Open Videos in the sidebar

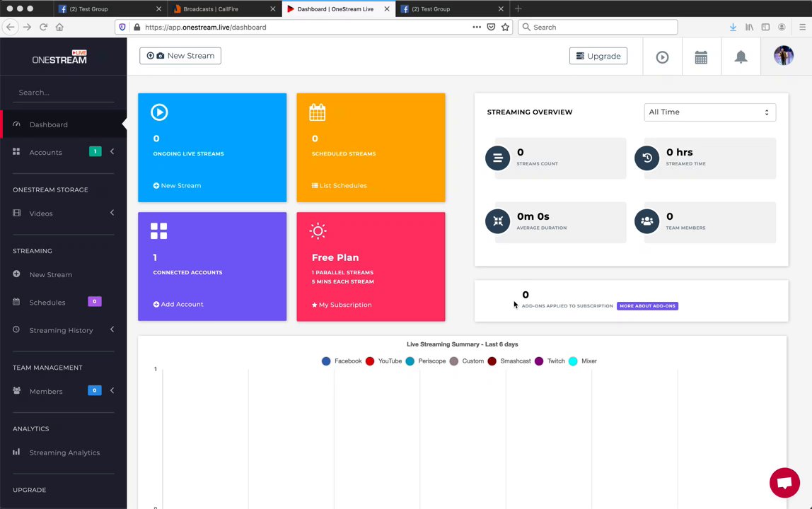click(x=41, y=213)
